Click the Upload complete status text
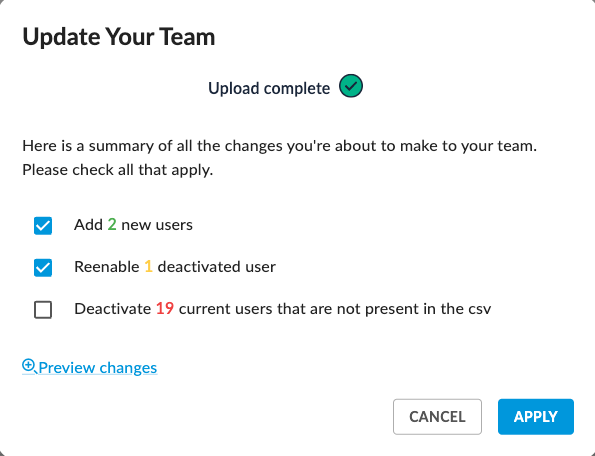Screen dimensions: 595x456 tap(269, 88)
